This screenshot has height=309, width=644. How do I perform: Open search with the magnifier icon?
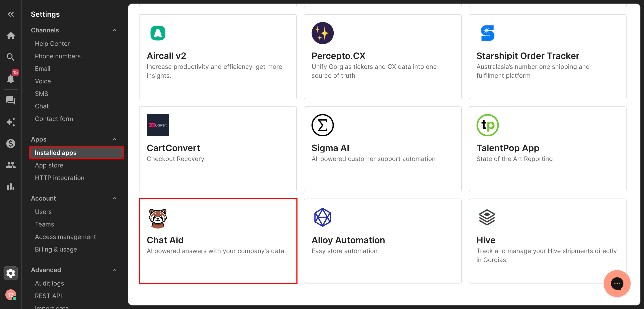pyautogui.click(x=11, y=57)
